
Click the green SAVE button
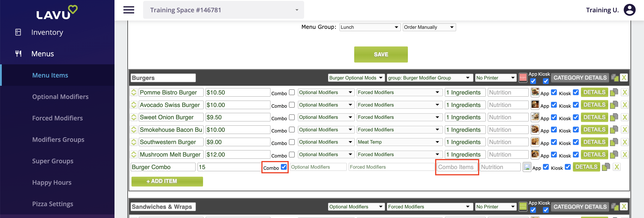coord(381,54)
